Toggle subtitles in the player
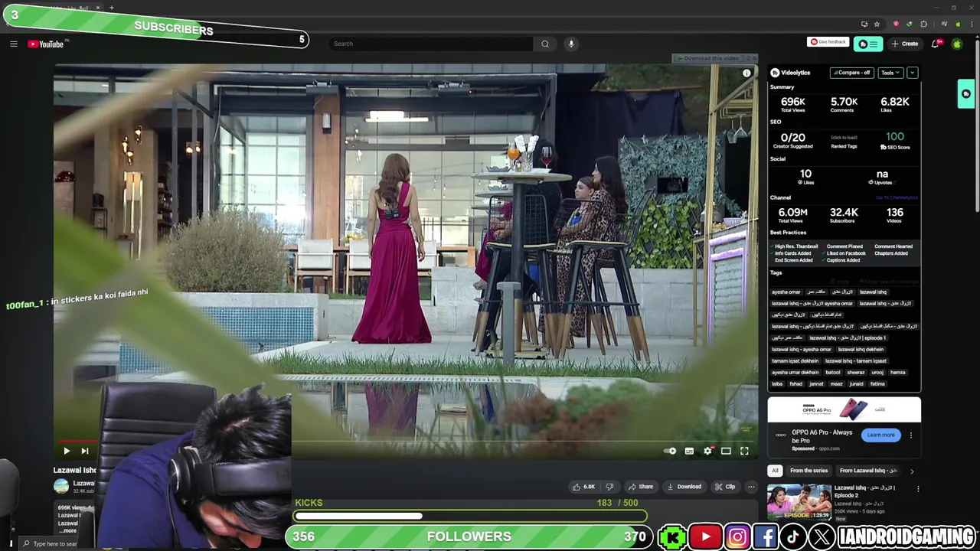Image resolution: width=980 pixels, height=551 pixels. click(689, 451)
